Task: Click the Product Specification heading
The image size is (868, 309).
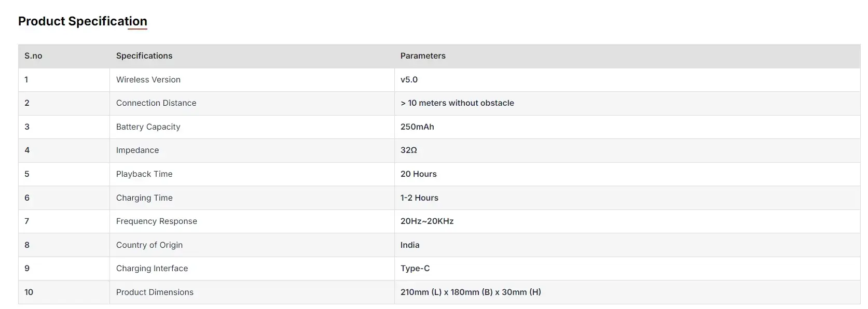Action: pos(82,21)
